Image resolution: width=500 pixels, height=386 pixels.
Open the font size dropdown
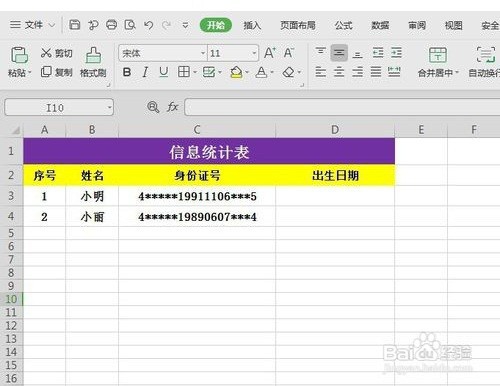click(254, 53)
